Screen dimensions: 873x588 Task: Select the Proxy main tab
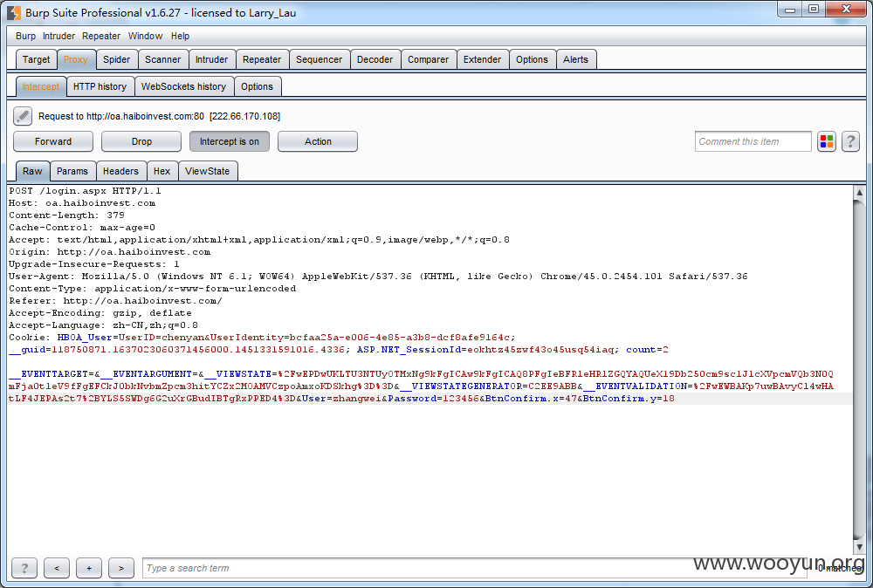pyautogui.click(x=76, y=59)
